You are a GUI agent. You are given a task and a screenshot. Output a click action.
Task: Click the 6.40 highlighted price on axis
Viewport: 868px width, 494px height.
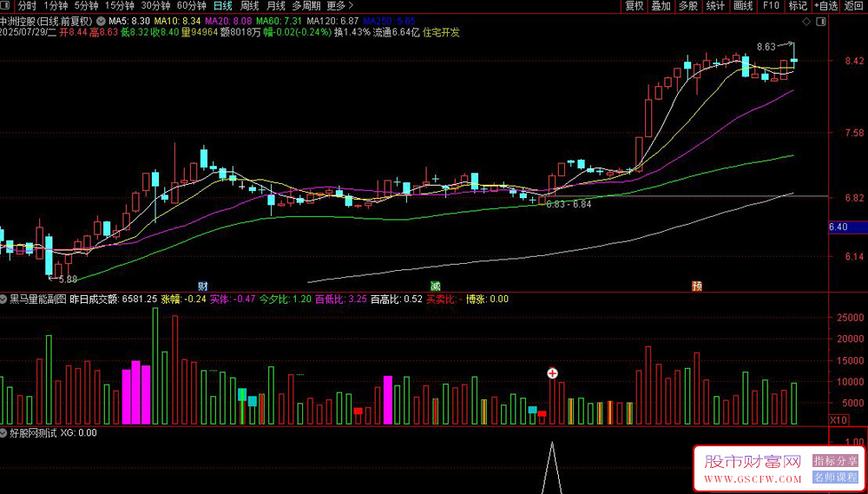click(847, 227)
